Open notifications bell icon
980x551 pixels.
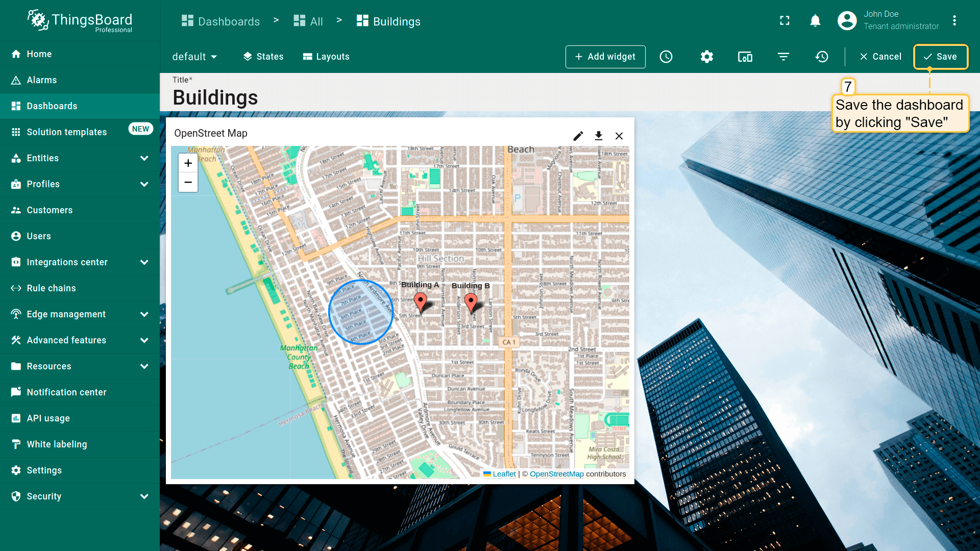point(815,20)
